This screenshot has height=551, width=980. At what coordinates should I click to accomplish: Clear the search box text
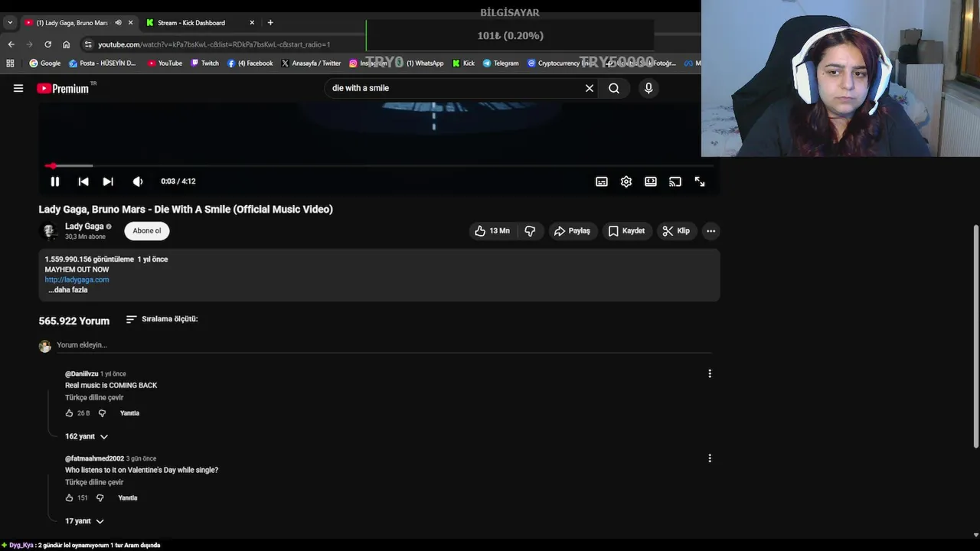590,88
